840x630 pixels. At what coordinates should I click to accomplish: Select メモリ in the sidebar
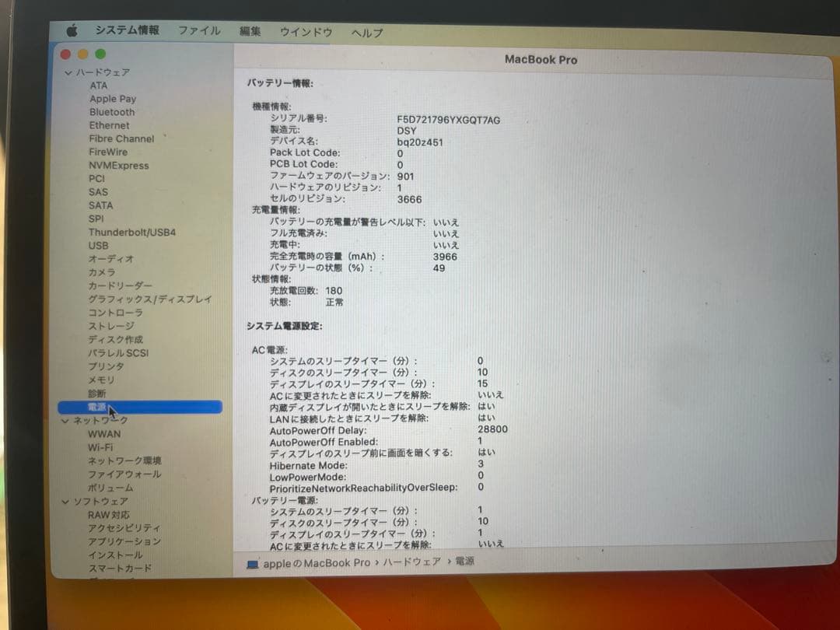tap(102, 380)
